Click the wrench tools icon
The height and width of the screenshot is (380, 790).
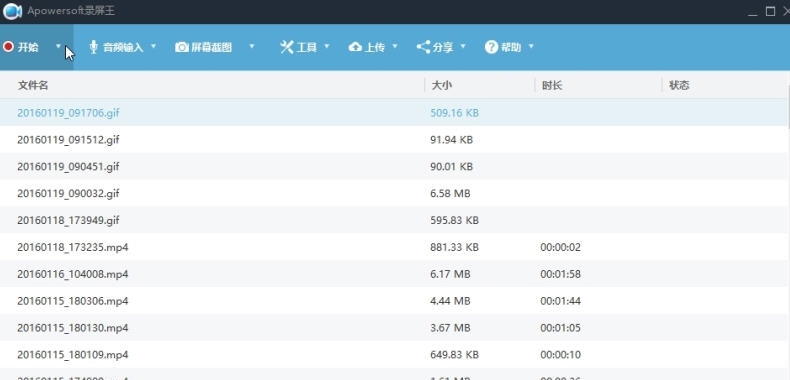287,47
